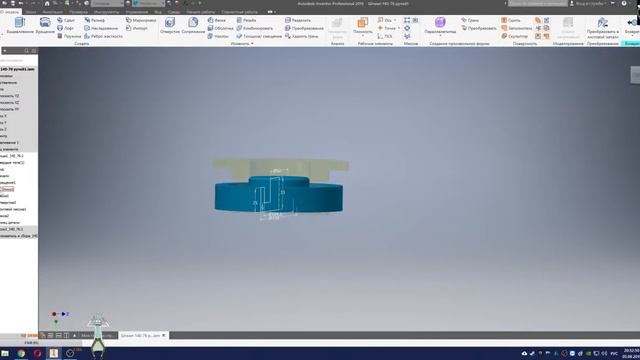640x360 pixels.
Task: Open Chrome from the Windows taskbar
Action: coord(21,353)
